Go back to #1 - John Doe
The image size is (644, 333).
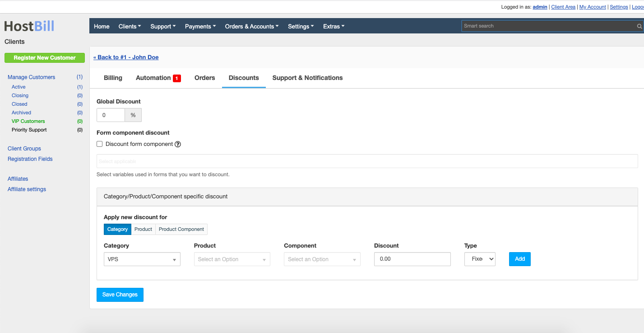point(126,57)
